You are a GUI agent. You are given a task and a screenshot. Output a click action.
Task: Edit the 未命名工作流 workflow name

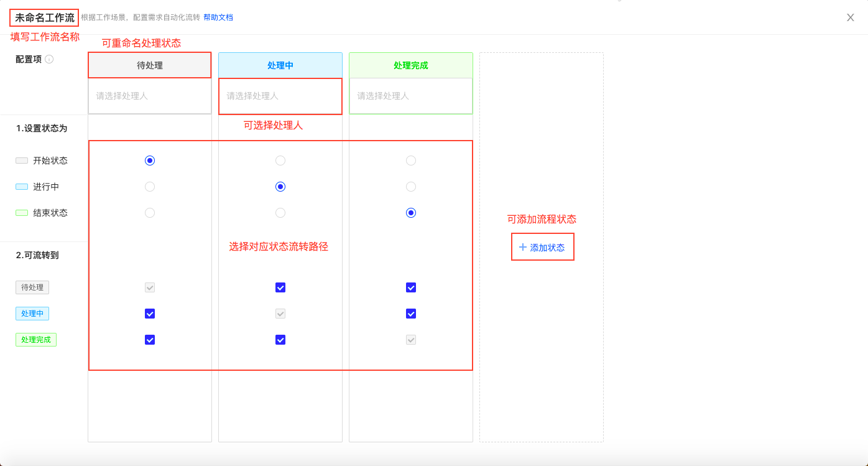[45, 17]
